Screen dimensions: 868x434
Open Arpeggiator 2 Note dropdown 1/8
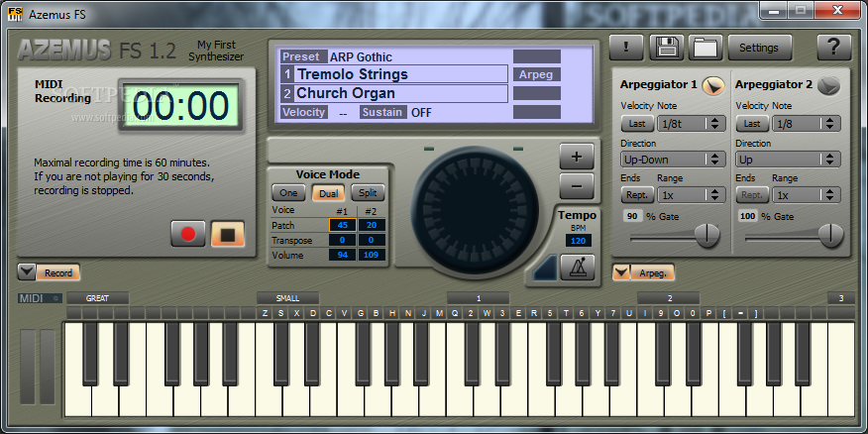click(x=806, y=124)
